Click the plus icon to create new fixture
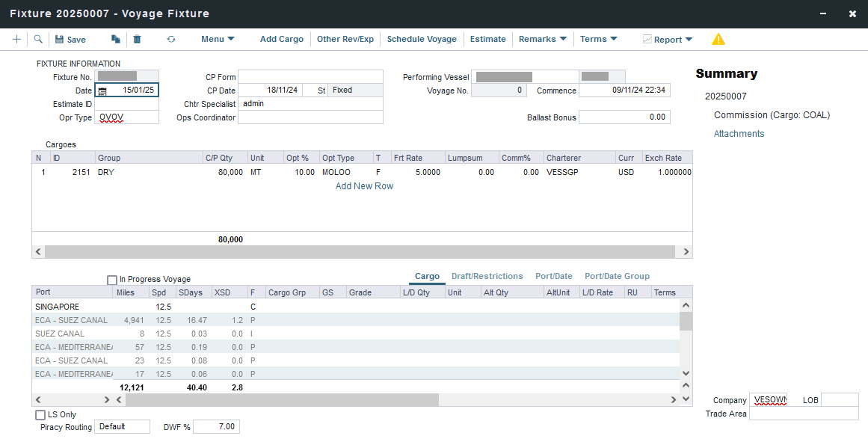This screenshot has width=868, height=439. [x=16, y=39]
